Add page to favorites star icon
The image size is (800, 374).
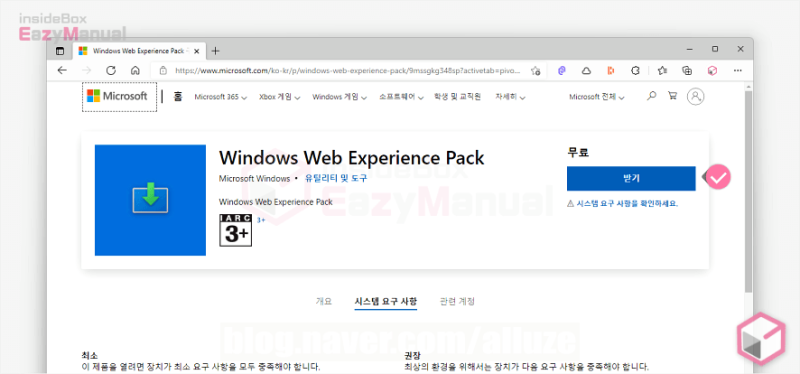point(535,71)
